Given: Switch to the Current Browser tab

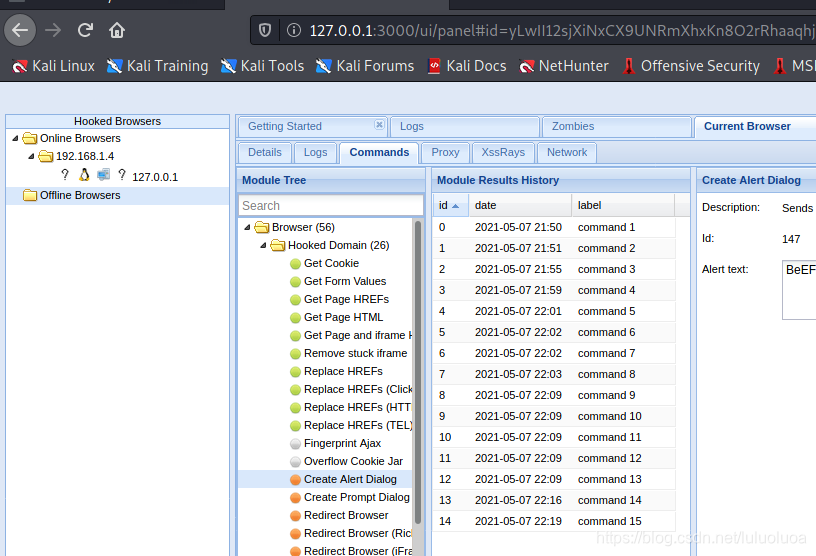Looking at the screenshot, I should (x=747, y=127).
